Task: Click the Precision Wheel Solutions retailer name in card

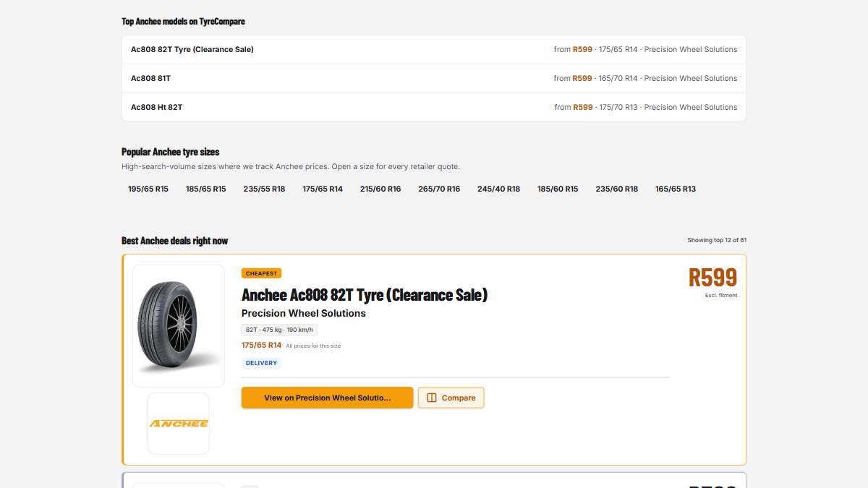Action: (304, 313)
